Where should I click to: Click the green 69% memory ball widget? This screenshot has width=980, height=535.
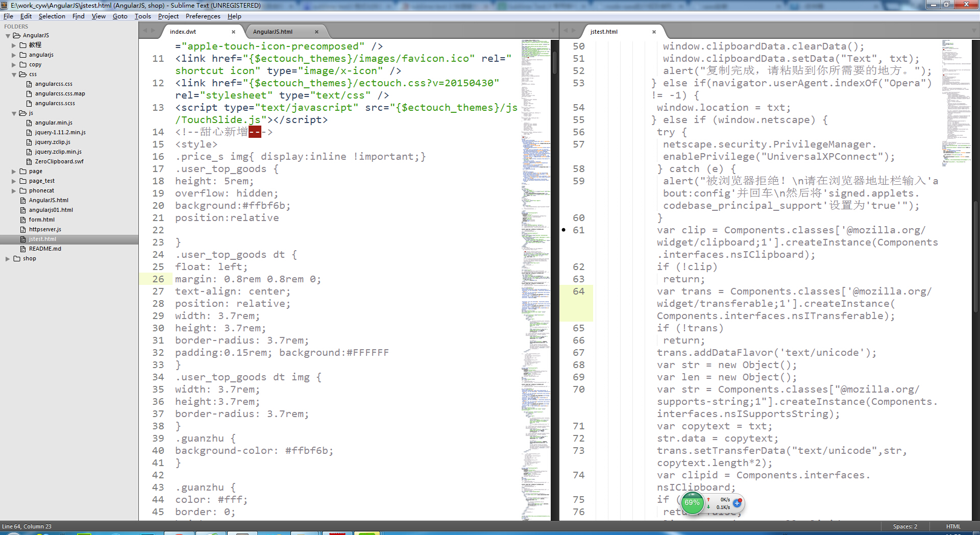[692, 503]
